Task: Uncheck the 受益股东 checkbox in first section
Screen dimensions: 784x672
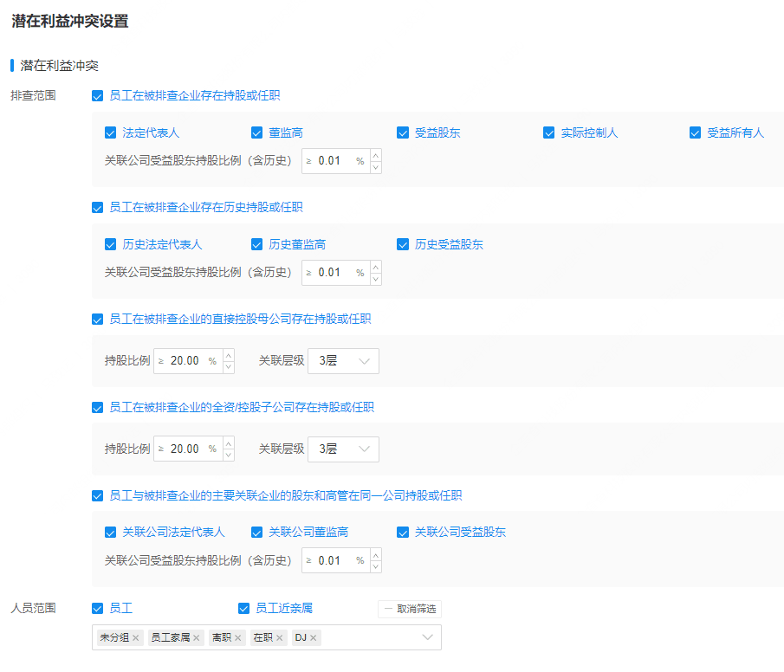Action: click(x=403, y=133)
